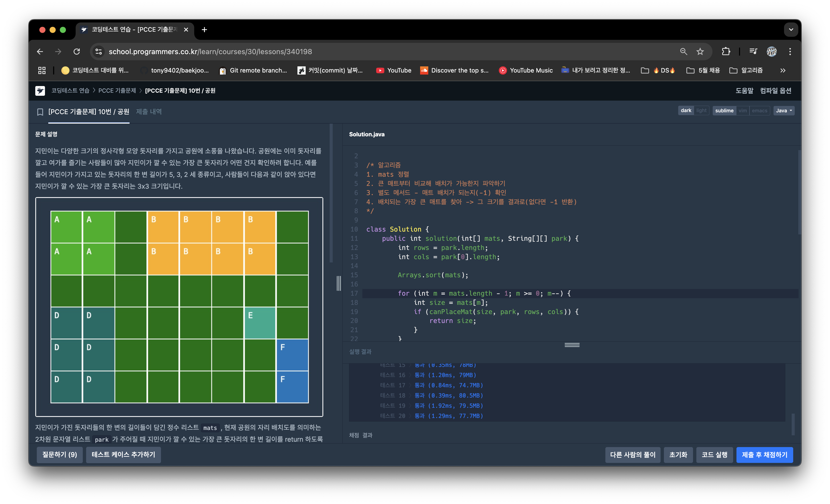This screenshot has height=504, width=830.
Task: Open the 코딩테스트 대비를 위... bookmark
Action: click(95, 70)
